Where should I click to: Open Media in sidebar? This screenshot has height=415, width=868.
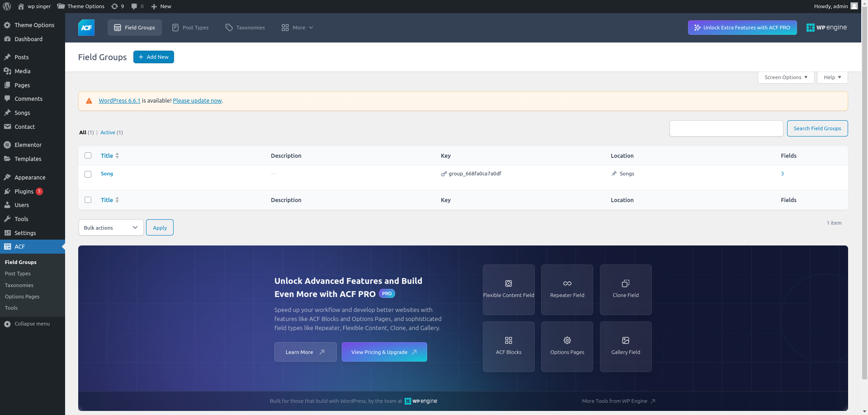[33, 71]
